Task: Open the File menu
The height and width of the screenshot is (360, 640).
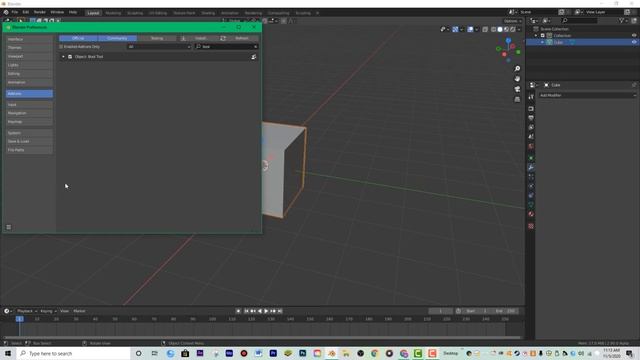Action: [15, 12]
